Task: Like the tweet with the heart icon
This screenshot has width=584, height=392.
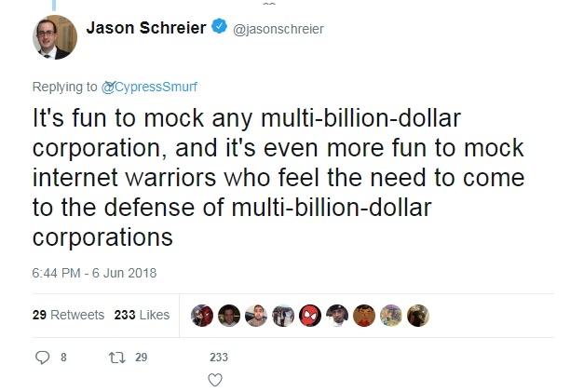Action: pyautogui.click(x=215, y=379)
